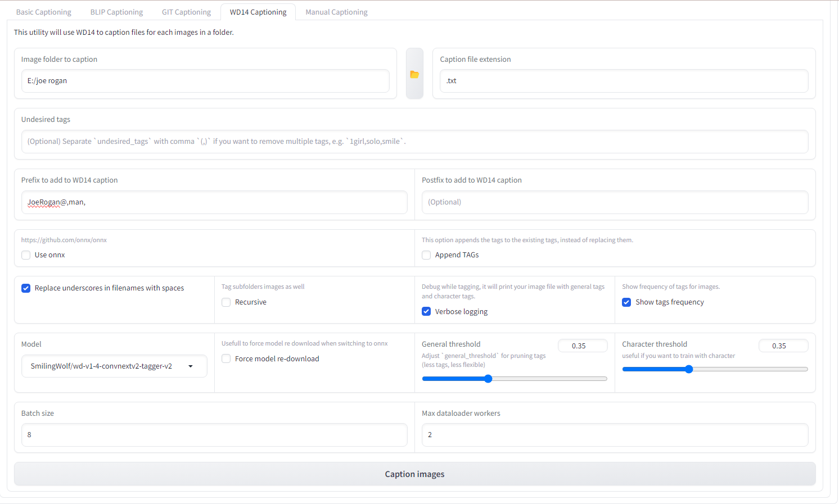The height and width of the screenshot is (504, 839).
Task: Click the Image folder to caption field
Action: [x=205, y=81]
